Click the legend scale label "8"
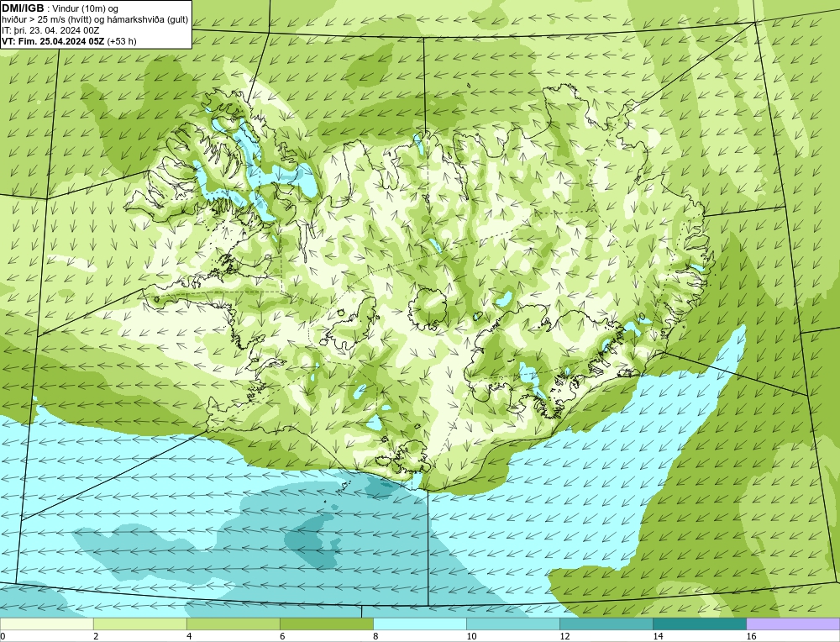840x642 pixels. (x=375, y=636)
